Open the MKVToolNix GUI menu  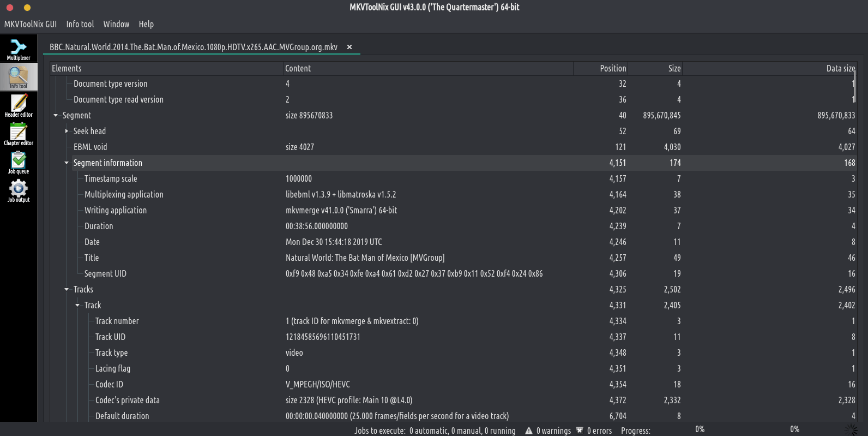[x=31, y=24]
